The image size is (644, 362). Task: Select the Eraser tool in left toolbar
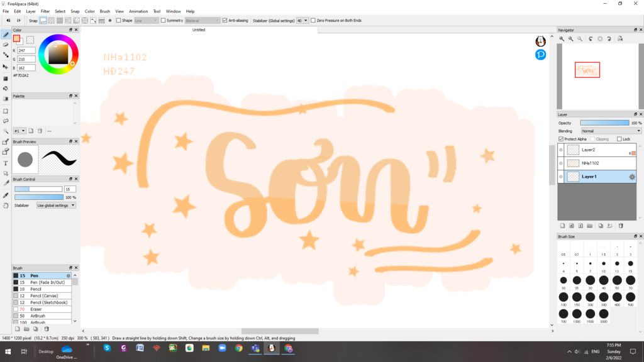click(x=6, y=45)
